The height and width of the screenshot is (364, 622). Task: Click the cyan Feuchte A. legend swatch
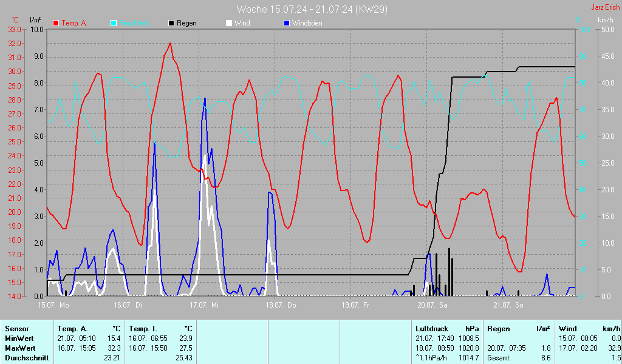tap(114, 24)
